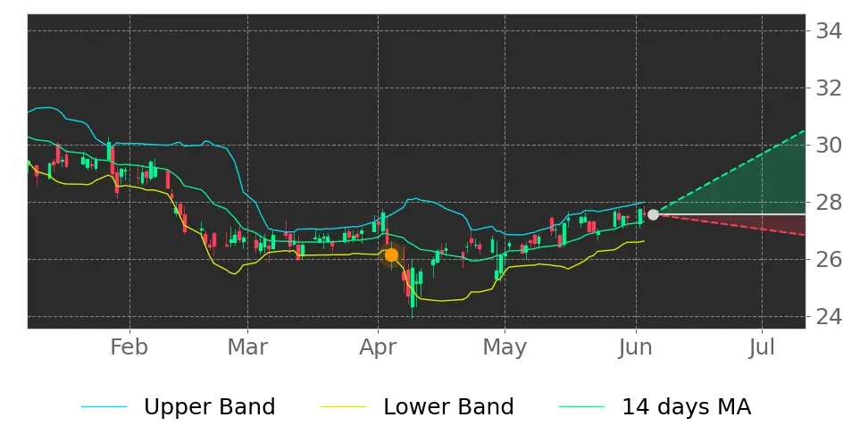Click the 26 price axis label
The height and width of the screenshot is (434, 868).
click(x=829, y=260)
